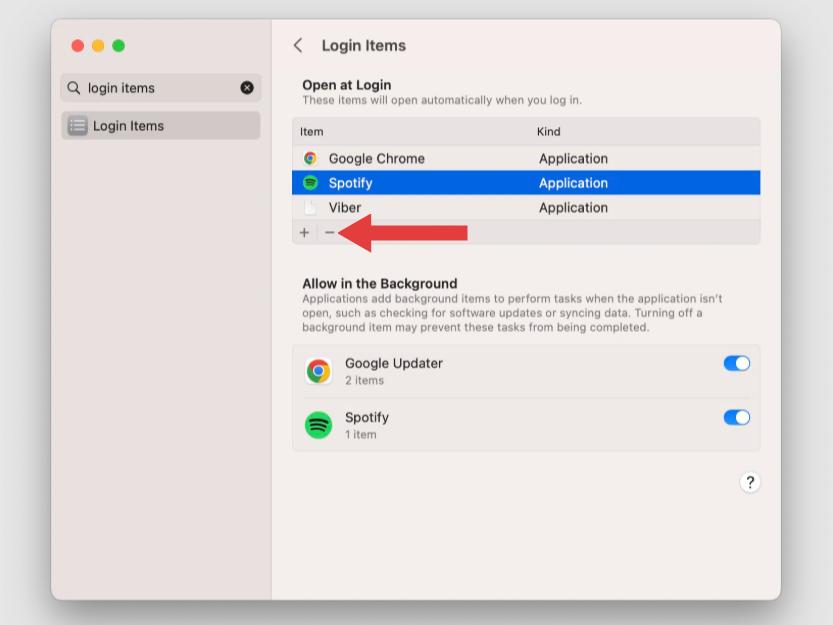Viewport: 833px width, 625px height.
Task: Click the Viber blank document icon
Action: pyautogui.click(x=310, y=207)
